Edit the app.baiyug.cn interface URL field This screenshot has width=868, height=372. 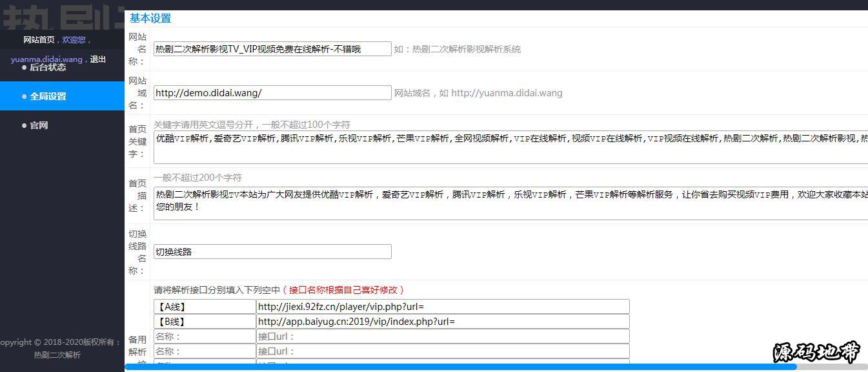click(443, 322)
